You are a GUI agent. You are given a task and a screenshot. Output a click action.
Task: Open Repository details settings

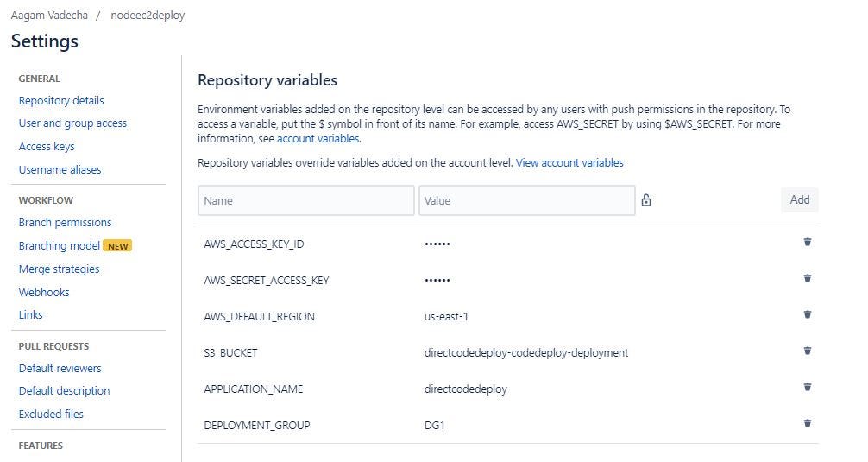point(61,100)
